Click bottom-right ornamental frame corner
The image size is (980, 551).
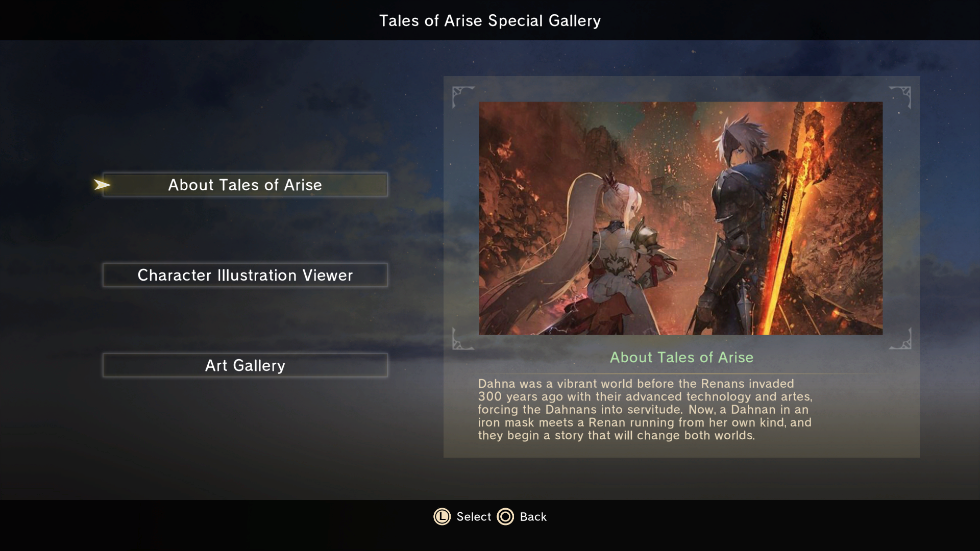[x=900, y=339]
